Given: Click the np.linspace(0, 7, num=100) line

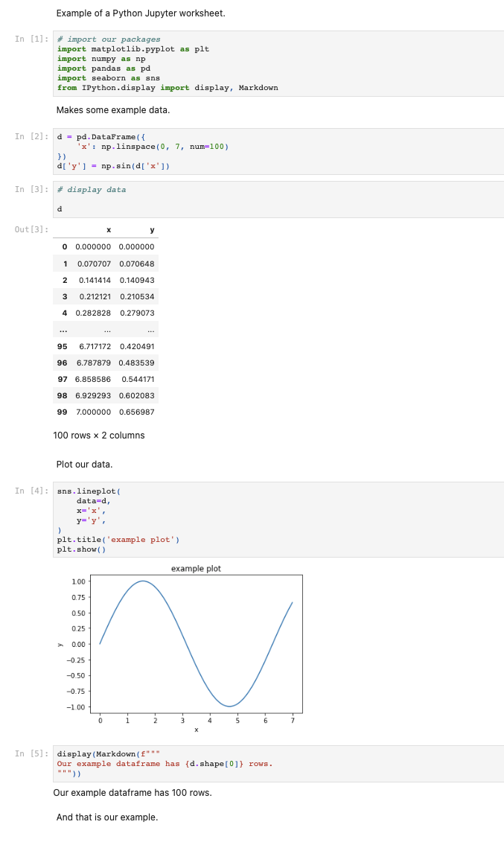Looking at the screenshot, I should [153, 147].
